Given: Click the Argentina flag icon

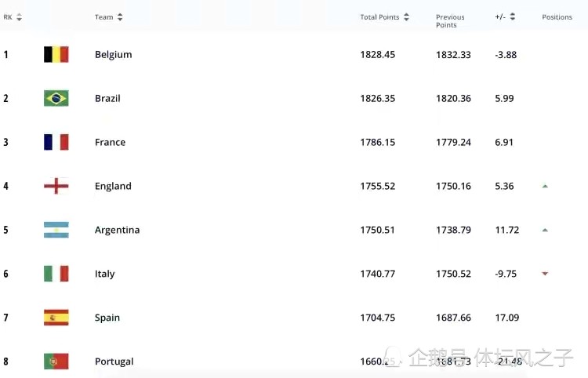Looking at the screenshot, I should (x=56, y=231).
